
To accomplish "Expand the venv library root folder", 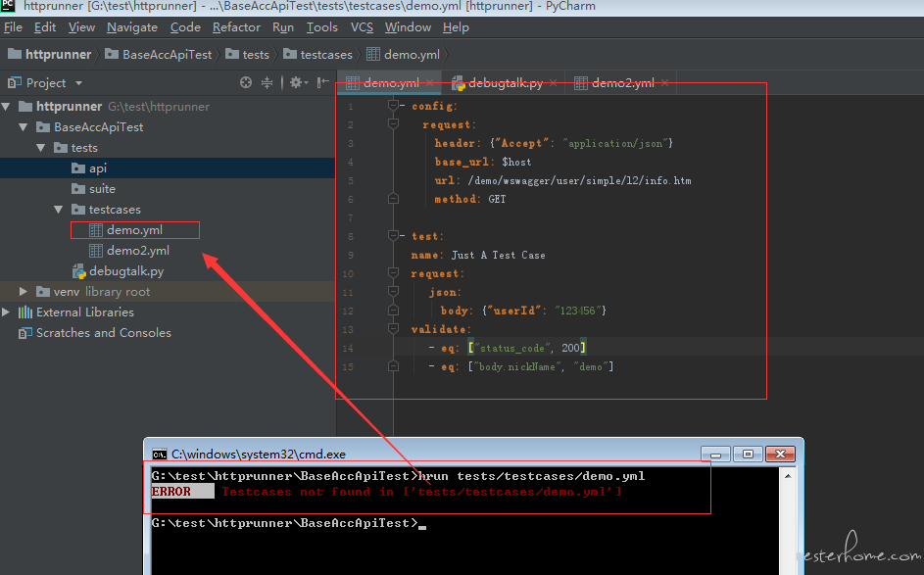I will [24, 292].
